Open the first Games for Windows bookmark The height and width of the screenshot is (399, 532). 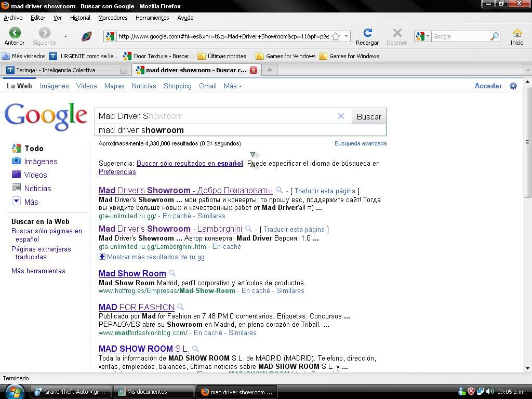[x=286, y=56]
